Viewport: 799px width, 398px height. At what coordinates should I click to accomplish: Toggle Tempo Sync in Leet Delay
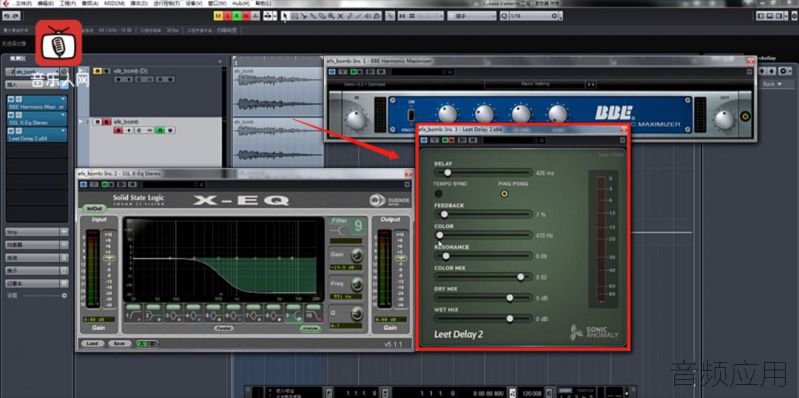tap(439, 194)
